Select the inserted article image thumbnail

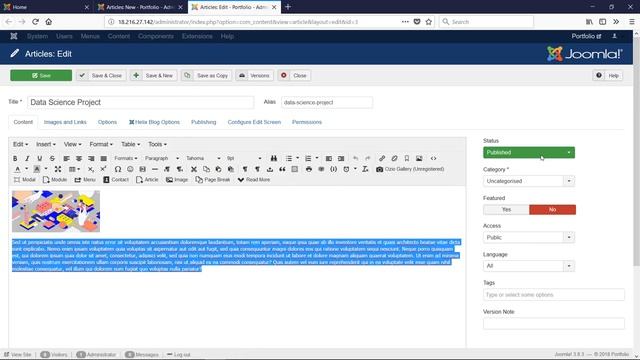(x=56, y=211)
